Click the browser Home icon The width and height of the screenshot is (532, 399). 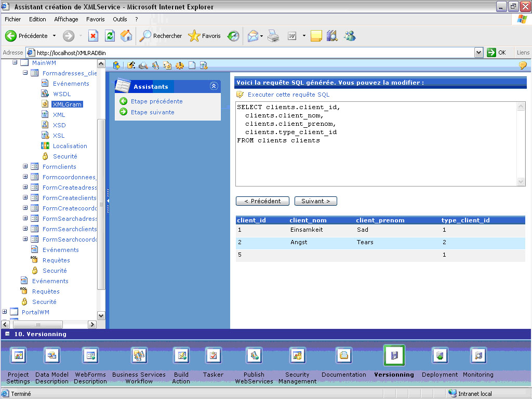pyautogui.click(x=126, y=36)
